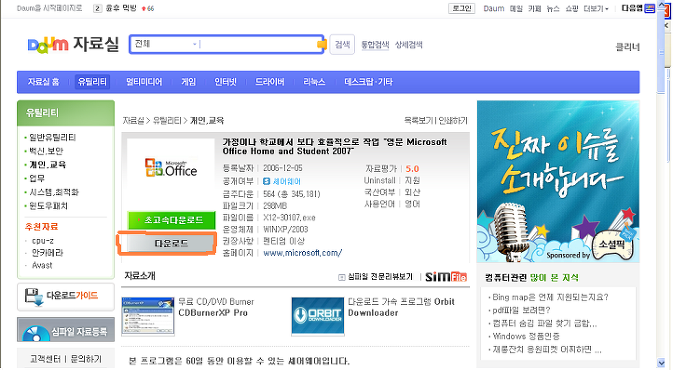The width and height of the screenshot is (673, 370).
Task: Click the 로그인 login button
Action: point(461,8)
